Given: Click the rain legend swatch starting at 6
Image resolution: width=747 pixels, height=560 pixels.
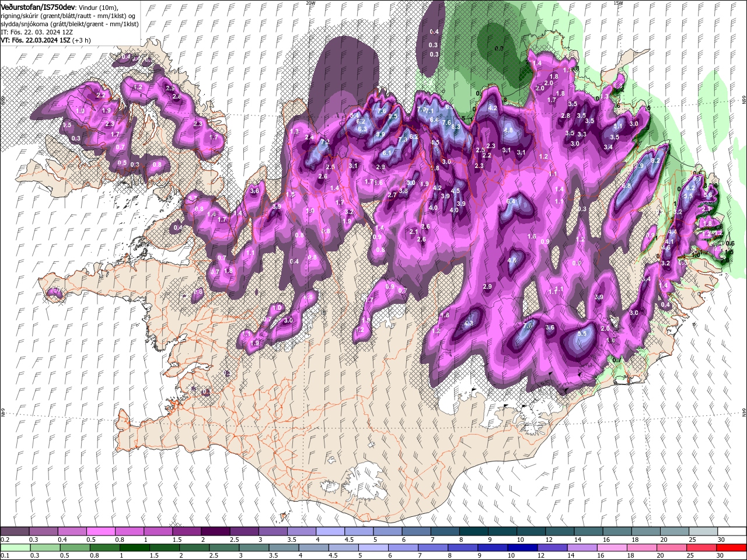Looking at the screenshot, I should [403, 548].
